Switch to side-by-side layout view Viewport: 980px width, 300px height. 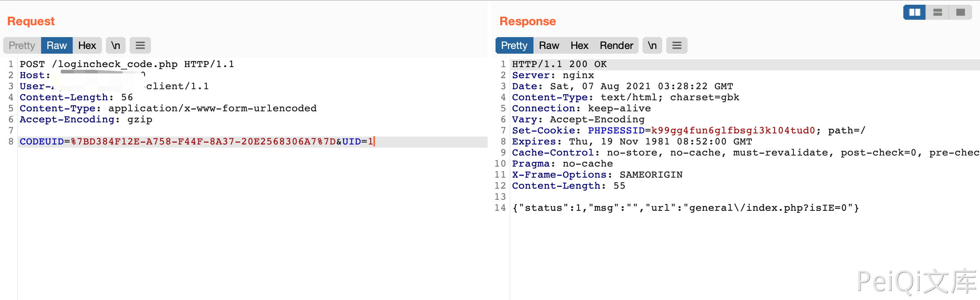914,13
